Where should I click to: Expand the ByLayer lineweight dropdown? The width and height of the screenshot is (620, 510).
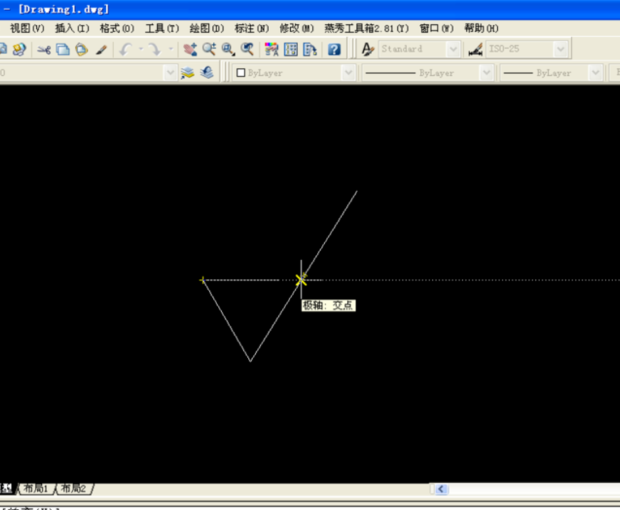click(595, 73)
